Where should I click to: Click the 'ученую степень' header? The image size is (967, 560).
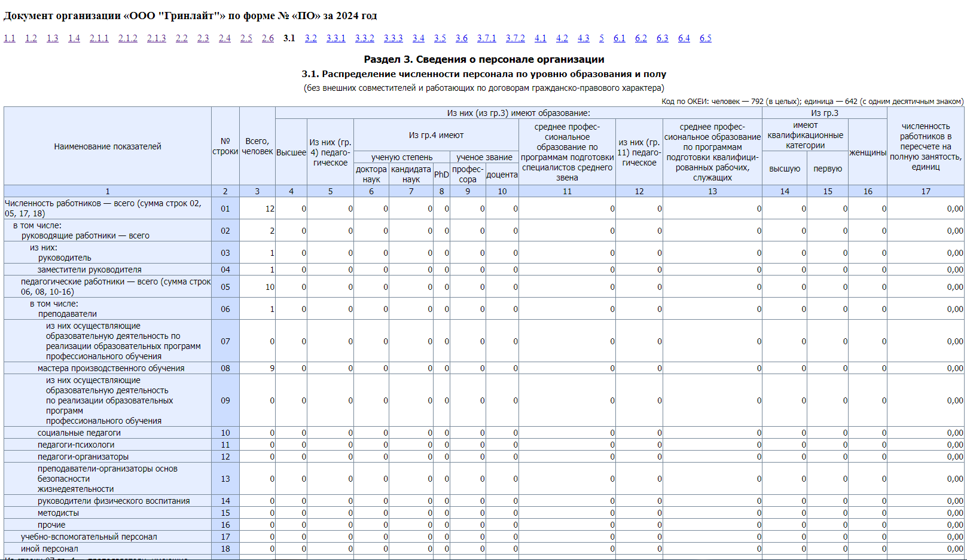click(402, 157)
